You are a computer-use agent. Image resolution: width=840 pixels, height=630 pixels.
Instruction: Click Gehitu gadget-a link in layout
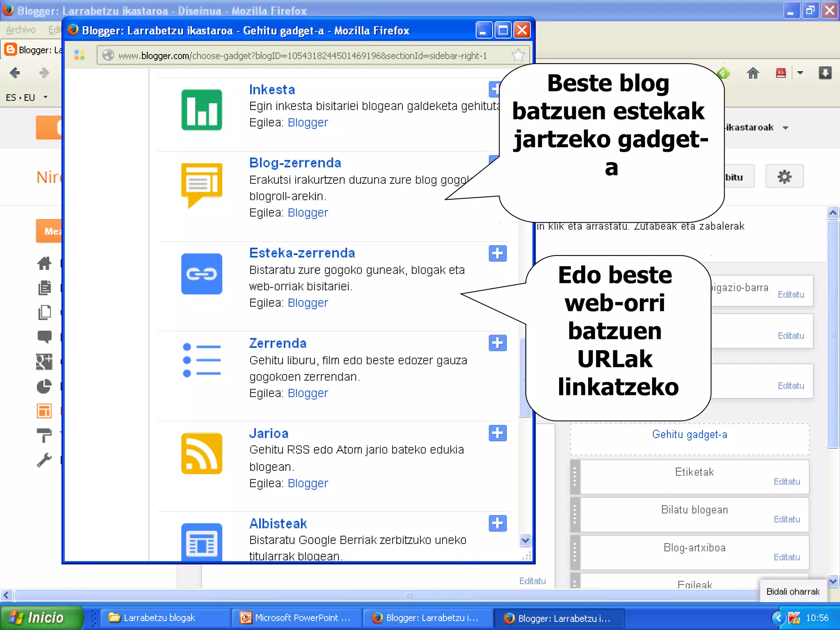[x=689, y=434]
